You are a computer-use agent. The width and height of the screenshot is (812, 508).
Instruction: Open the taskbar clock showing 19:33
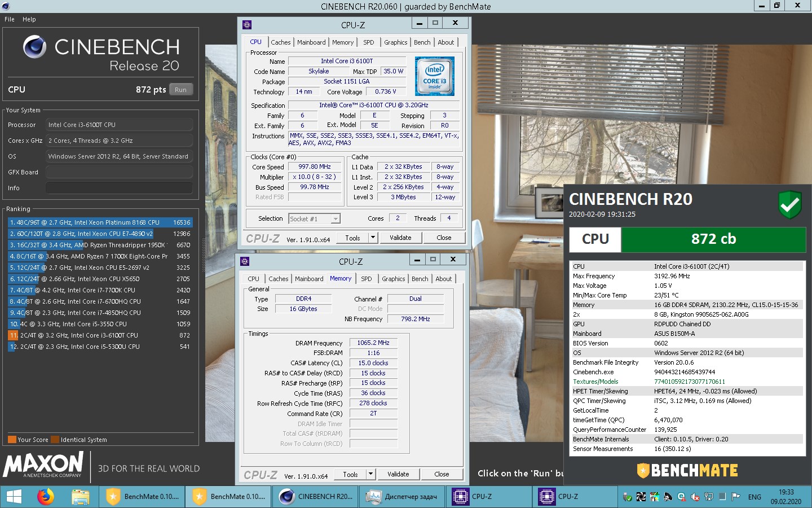pos(786,497)
